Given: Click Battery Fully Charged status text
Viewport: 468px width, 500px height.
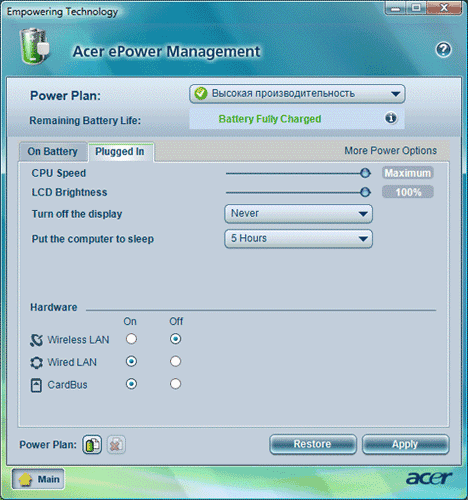Looking at the screenshot, I should (x=270, y=119).
